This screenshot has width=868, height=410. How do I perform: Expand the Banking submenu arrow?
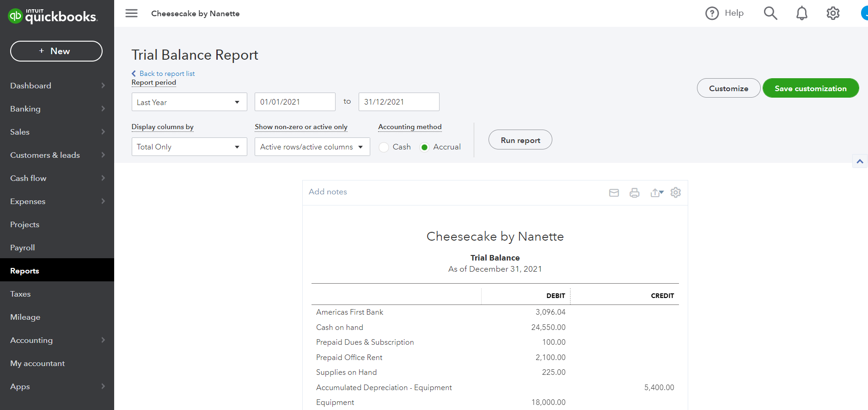point(103,109)
